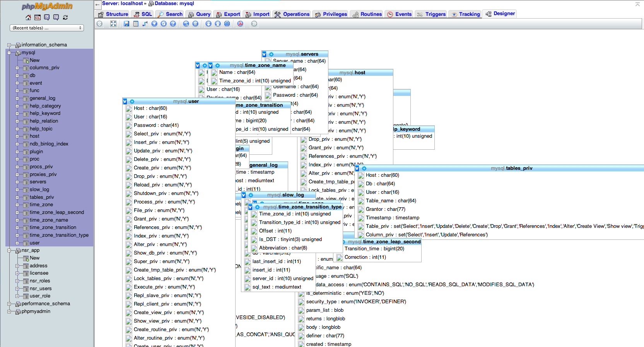Export schema to PDF icon

240,24
